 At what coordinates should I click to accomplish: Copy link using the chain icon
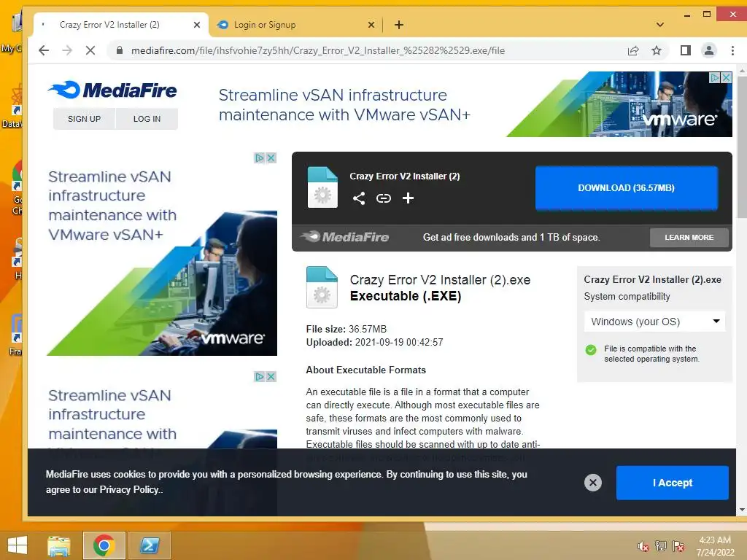coord(384,198)
